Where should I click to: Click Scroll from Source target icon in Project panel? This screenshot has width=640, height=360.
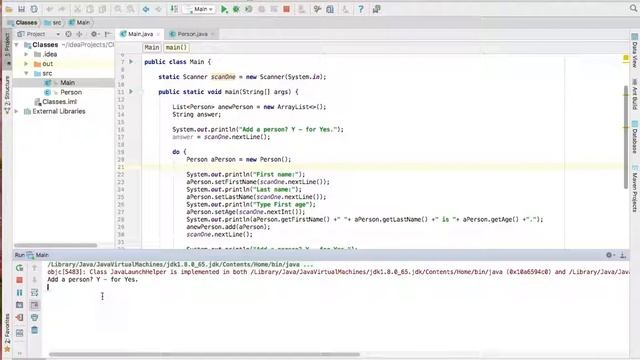[68, 34]
